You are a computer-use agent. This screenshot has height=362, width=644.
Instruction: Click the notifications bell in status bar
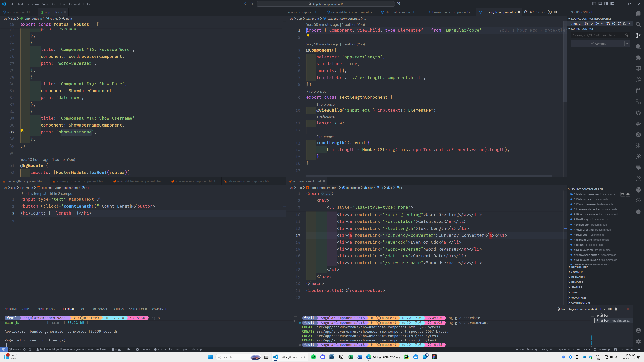639,349
